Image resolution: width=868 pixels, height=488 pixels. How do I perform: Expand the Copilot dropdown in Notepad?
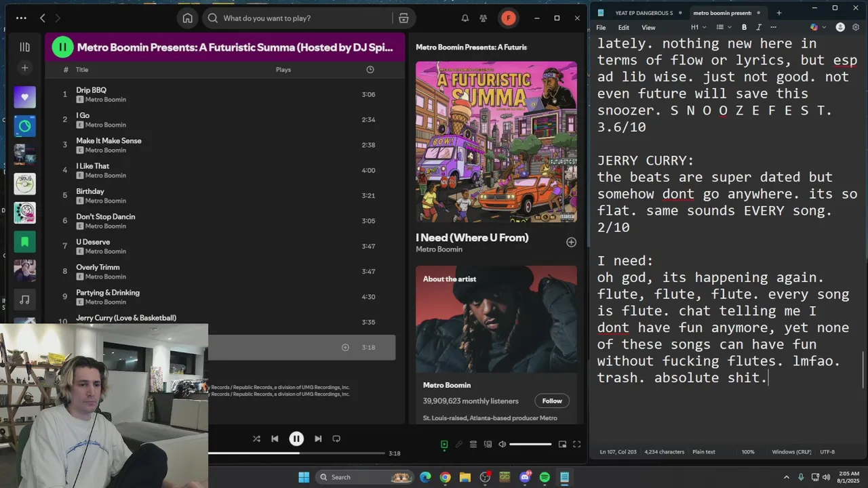click(823, 28)
